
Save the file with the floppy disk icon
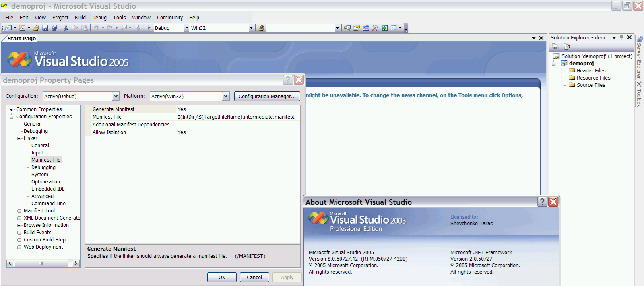click(45, 28)
